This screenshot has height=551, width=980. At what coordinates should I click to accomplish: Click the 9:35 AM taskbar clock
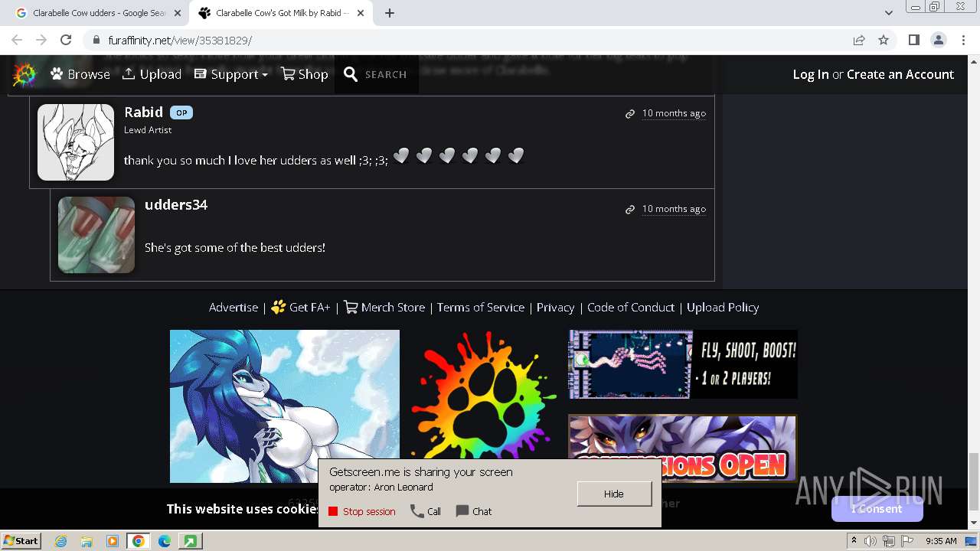coord(941,541)
